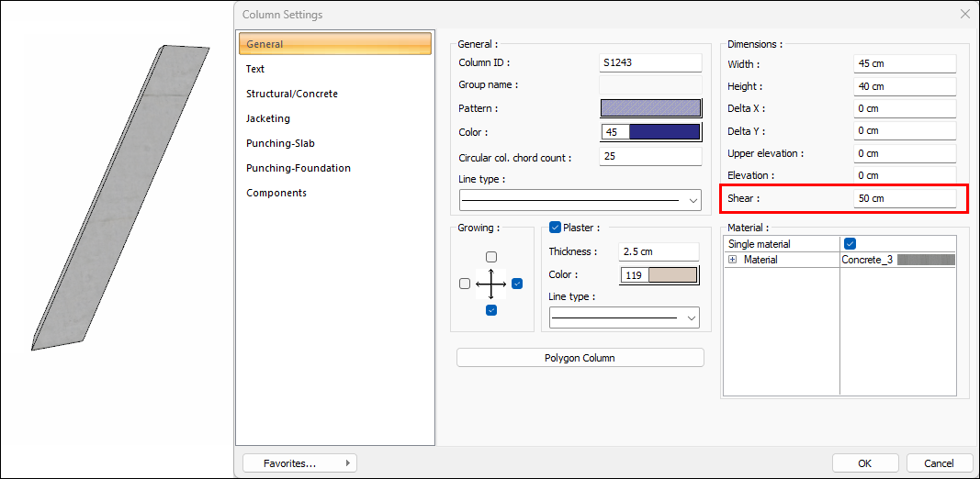Toggle the top Growing direction checkbox
Image resolution: width=980 pixels, height=479 pixels.
(x=491, y=257)
